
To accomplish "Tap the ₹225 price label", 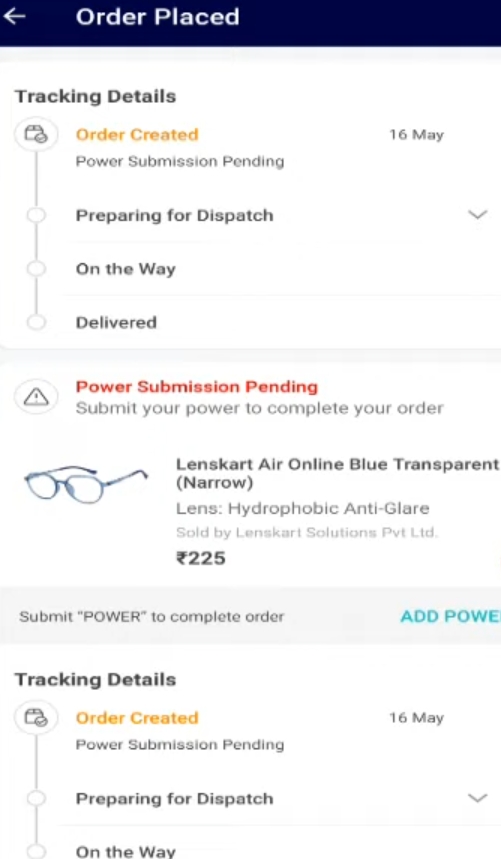I will [x=200, y=558].
